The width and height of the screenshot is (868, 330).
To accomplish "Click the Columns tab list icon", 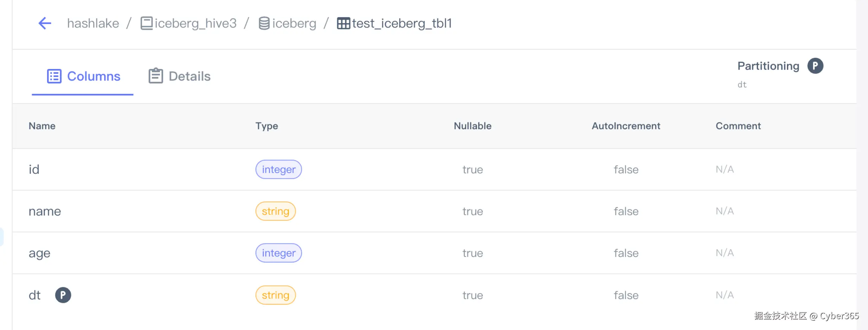I will [54, 76].
